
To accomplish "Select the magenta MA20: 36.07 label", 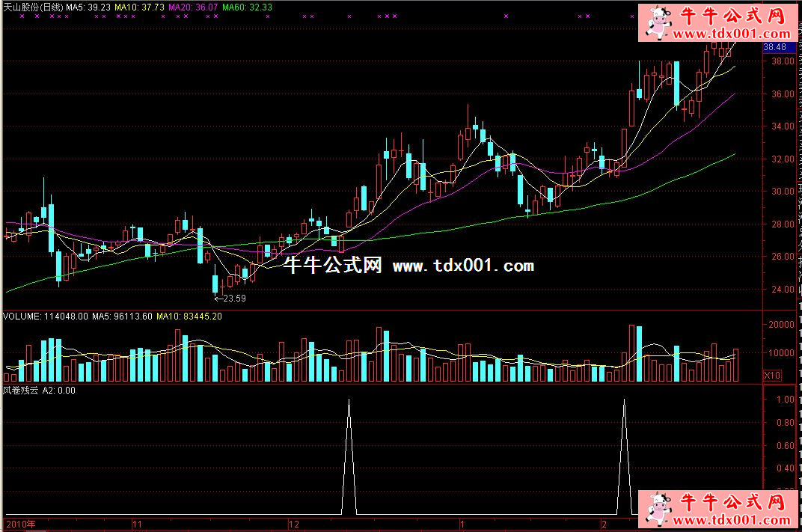I will click(194, 7).
